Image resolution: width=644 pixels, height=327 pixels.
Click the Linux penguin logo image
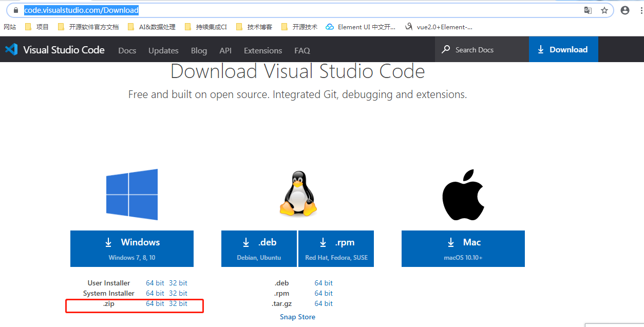(298, 194)
